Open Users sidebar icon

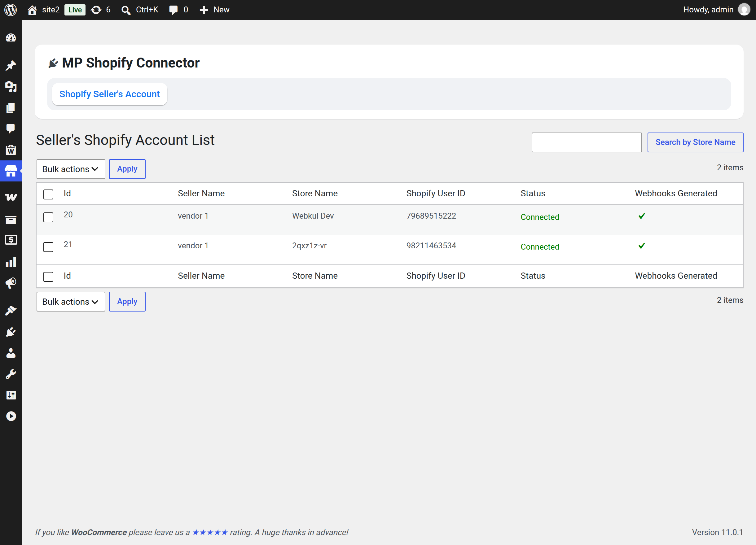(x=11, y=353)
